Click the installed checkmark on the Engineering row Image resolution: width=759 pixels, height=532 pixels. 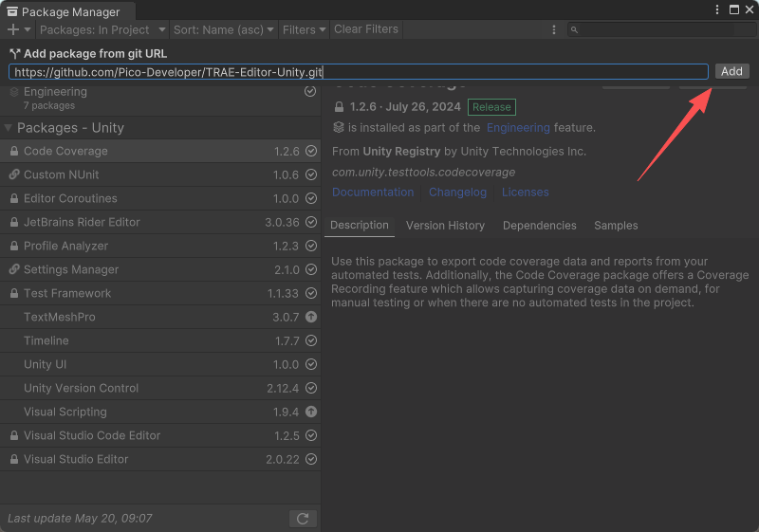(x=310, y=91)
